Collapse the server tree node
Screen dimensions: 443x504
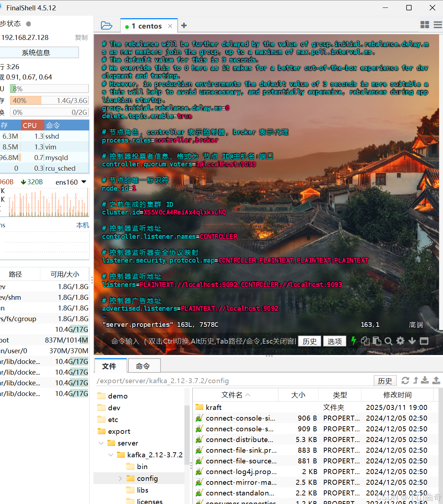101,443
